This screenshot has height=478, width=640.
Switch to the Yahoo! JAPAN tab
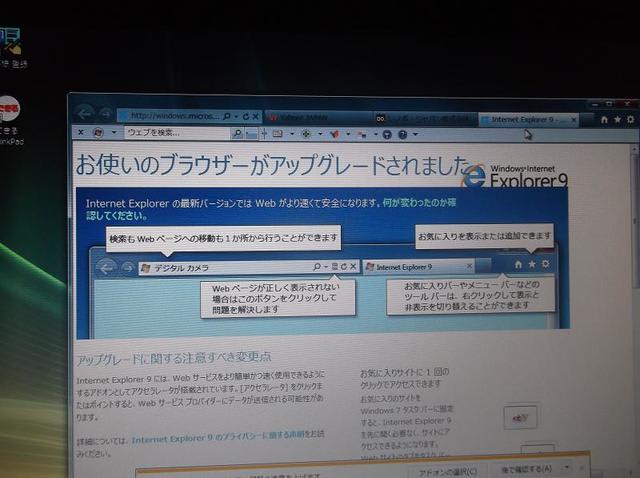(x=318, y=118)
